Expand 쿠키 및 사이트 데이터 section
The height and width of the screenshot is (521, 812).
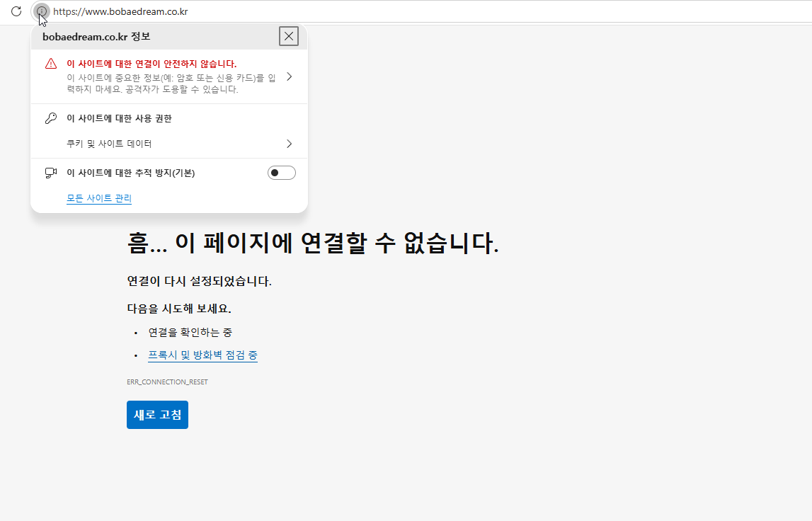coord(289,143)
